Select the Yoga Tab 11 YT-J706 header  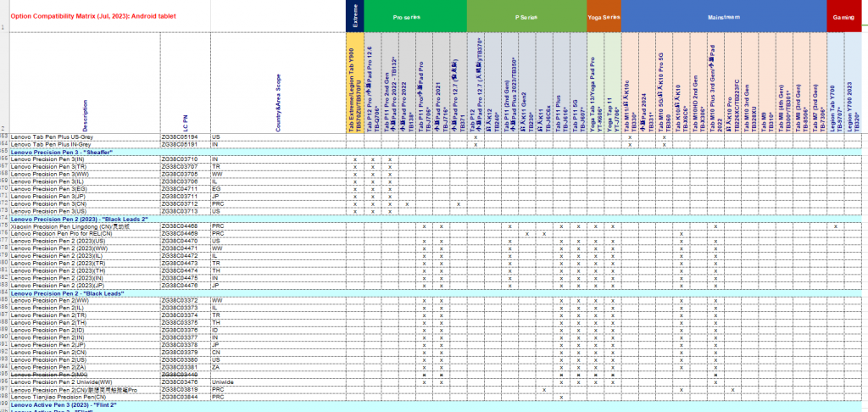pyautogui.click(x=613, y=83)
